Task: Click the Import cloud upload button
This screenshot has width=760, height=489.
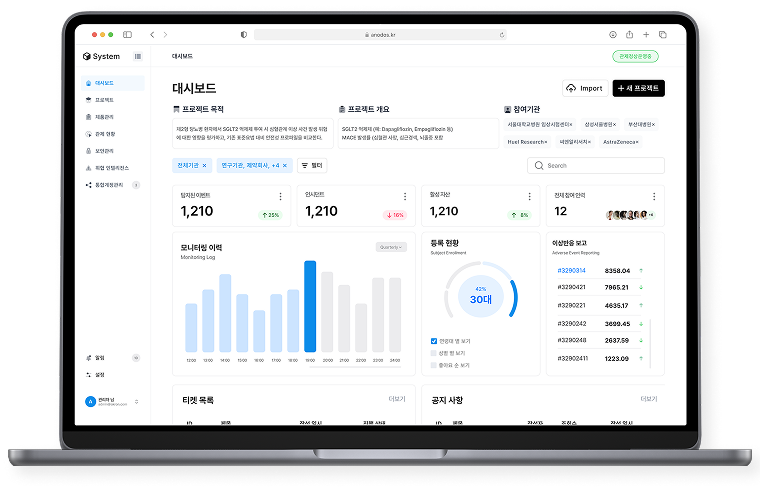Action: tap(585, 88)
